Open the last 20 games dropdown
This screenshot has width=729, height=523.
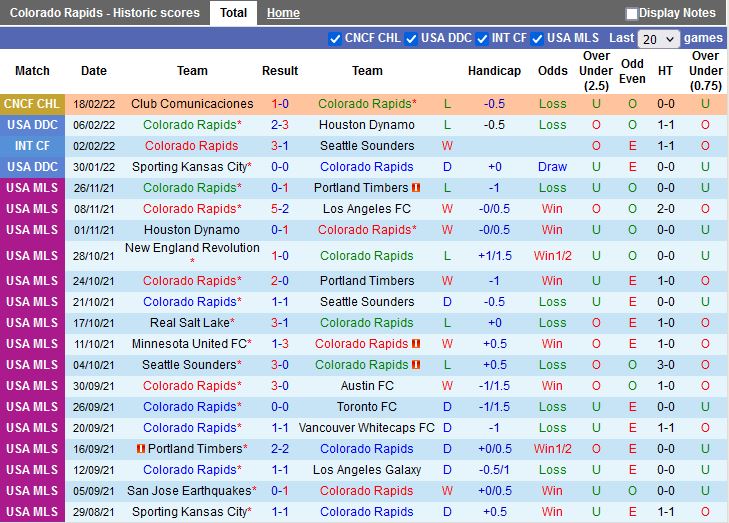[658, 39]
